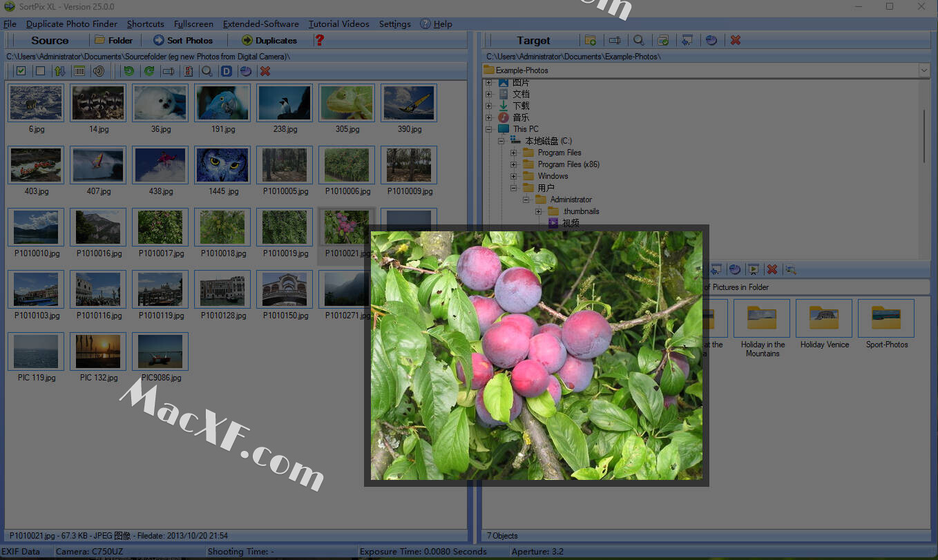The height and width of the screenshot is (560, 938).
Task: Open the Tutorial Videos menu
Action: [x=338, y=24]
